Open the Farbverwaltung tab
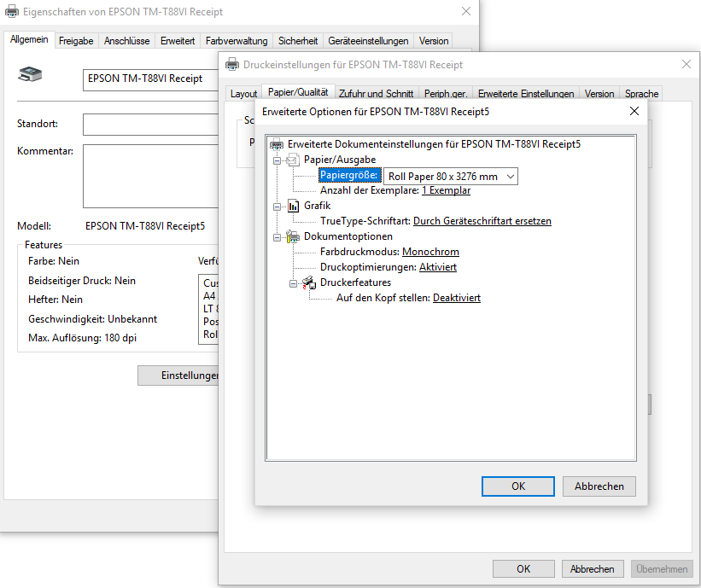 click(x=237, y=41)
